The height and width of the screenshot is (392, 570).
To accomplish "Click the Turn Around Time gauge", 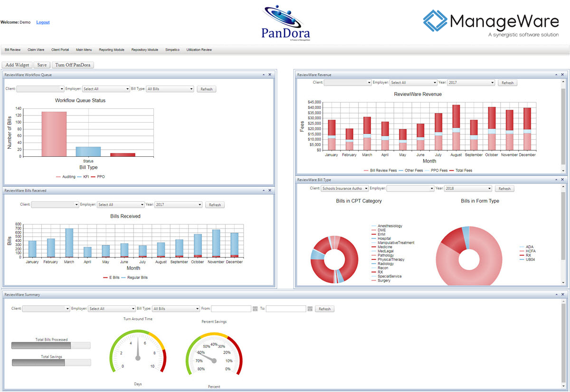I will [138, 352].
